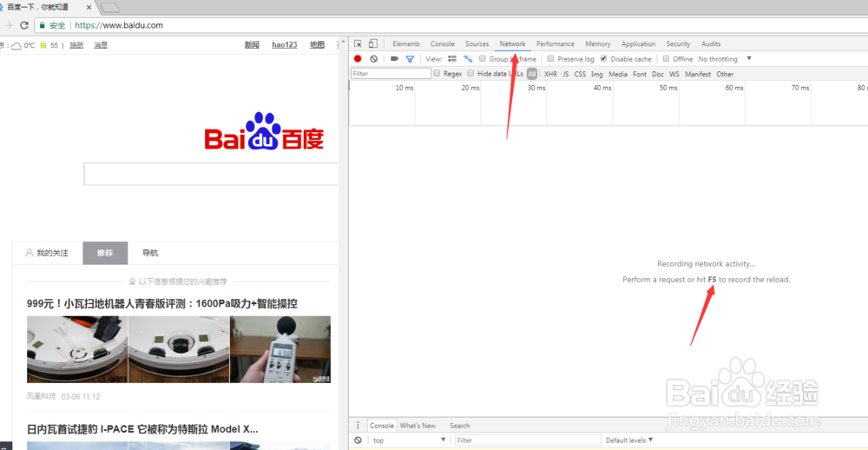Click the browser address bar URL
The width and height of the screenshot is (868, 450).
pyautogui.click(x=119, y=25)
